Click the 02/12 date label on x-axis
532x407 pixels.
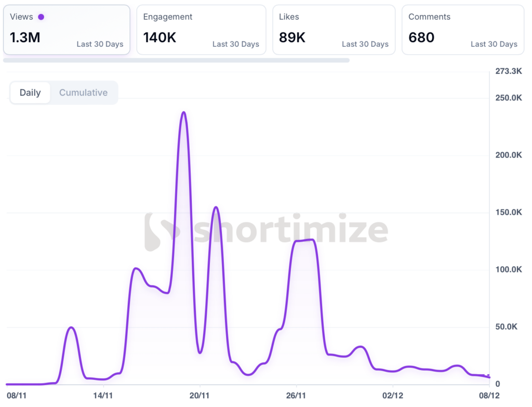[393, 396]
